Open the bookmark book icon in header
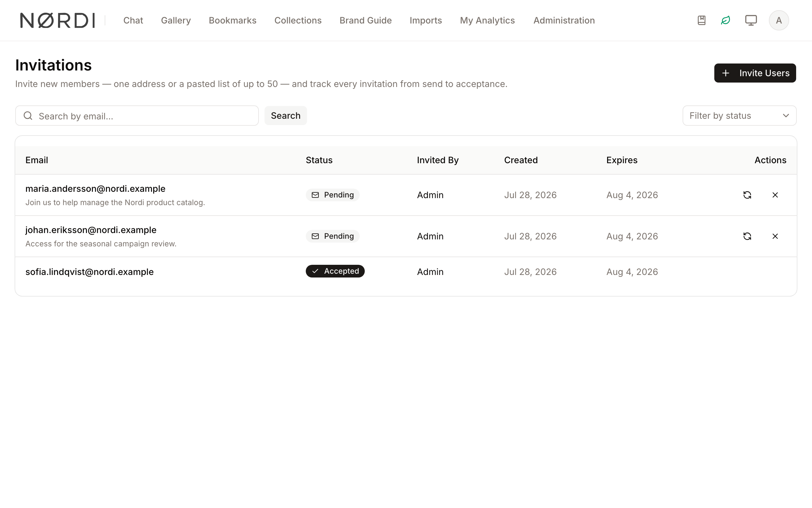812x508 pixels. pos(701,21)
